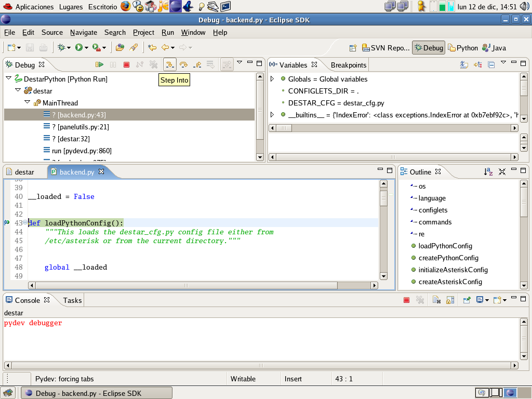Click the New wizard toolbar icon
The height and width of the screenshot is (399, 532).
[11, 47]
